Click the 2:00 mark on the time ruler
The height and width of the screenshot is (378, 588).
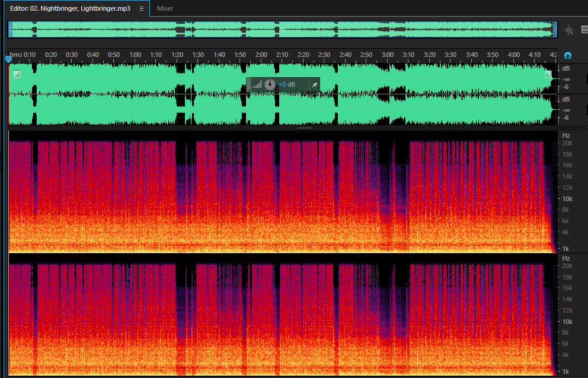coord(261,55)
